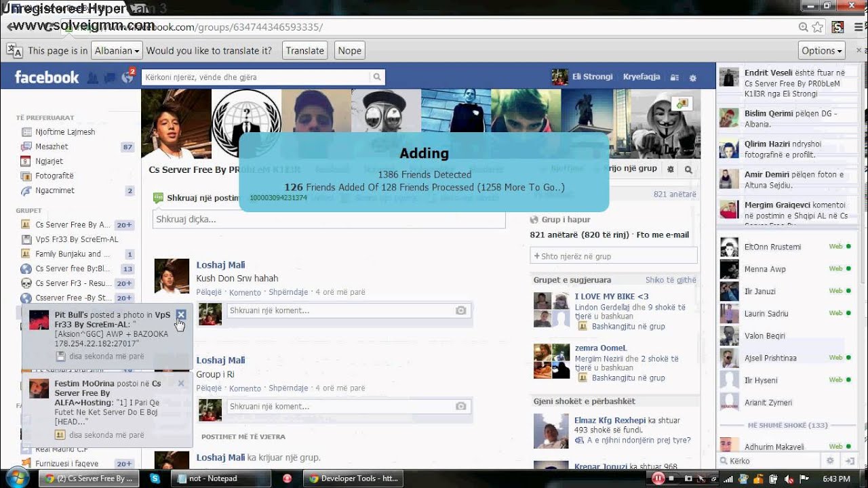Click the Kërko chat search field

tap(770, 461)
